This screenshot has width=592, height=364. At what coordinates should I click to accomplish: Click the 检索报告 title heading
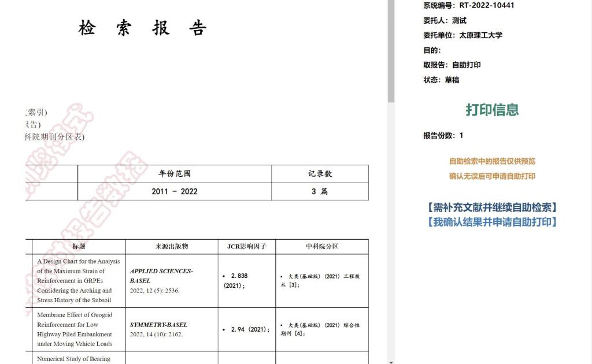[x=143, y=28]
